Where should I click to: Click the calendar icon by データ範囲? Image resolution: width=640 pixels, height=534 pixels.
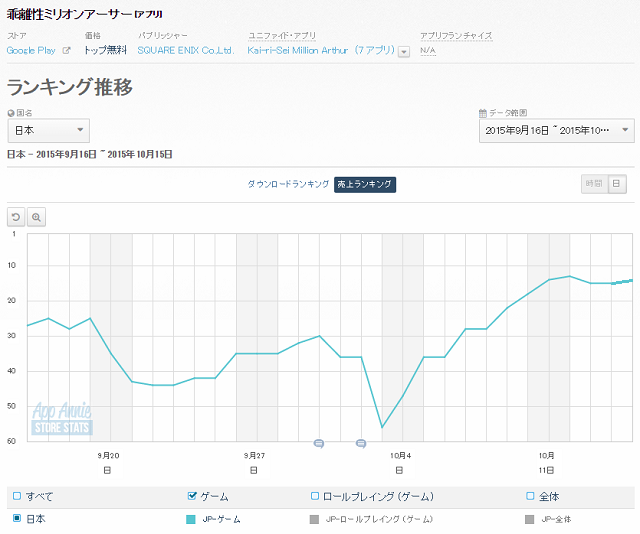click(482, 113)
